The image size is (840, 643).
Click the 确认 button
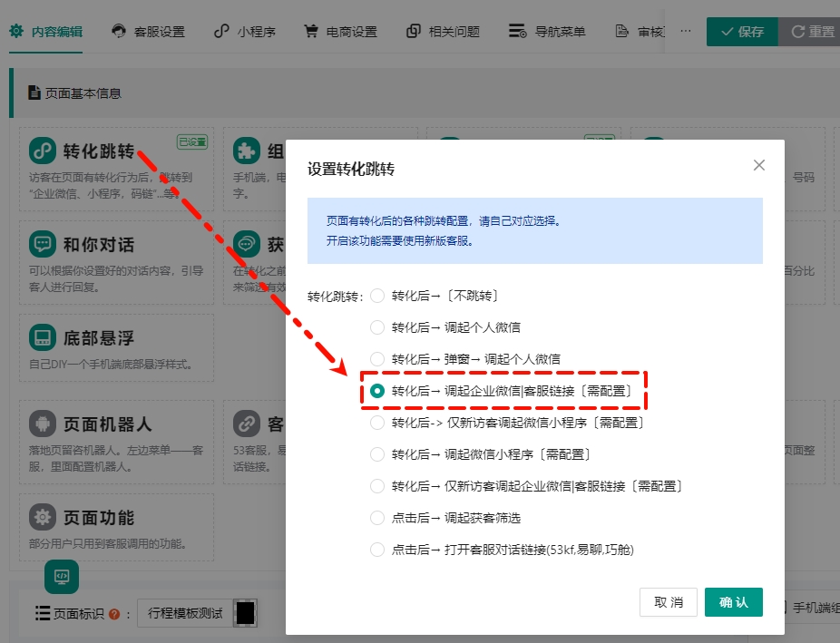tap(733, 602)
